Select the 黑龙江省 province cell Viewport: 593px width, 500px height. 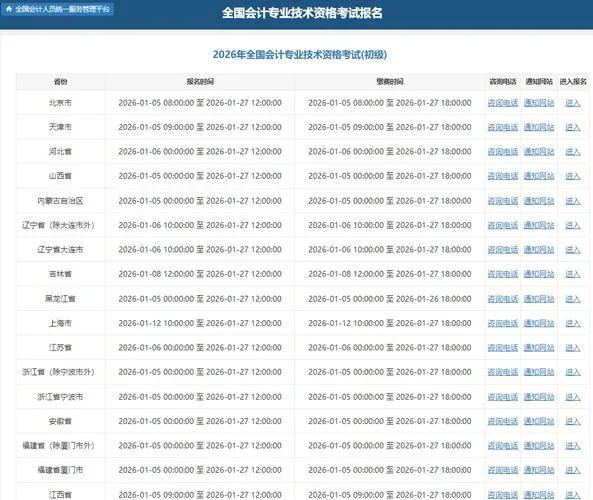(x=60, y=298)
